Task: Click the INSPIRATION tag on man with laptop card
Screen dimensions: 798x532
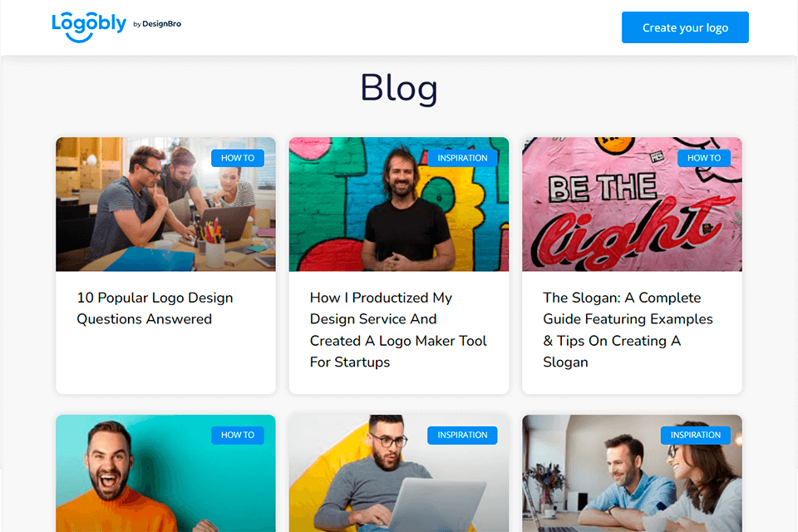Action: (x=462, y=435)
